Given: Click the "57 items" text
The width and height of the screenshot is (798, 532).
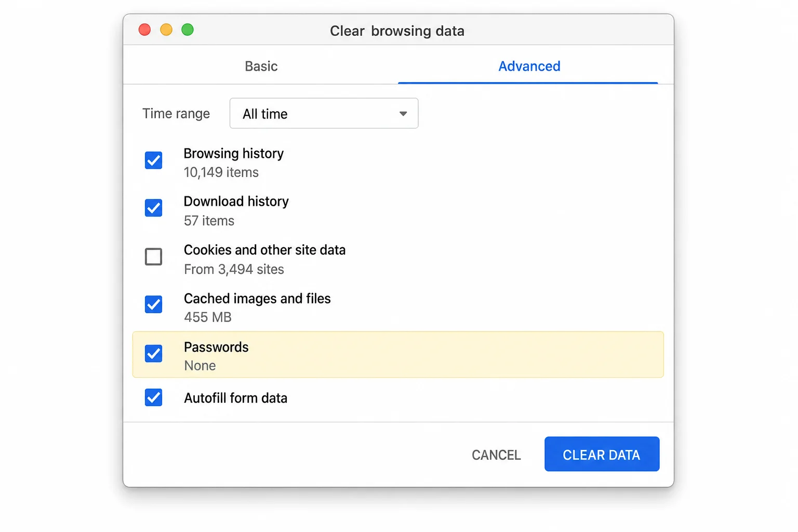Looking at the screenshot, I should click(x=209, y=221).
